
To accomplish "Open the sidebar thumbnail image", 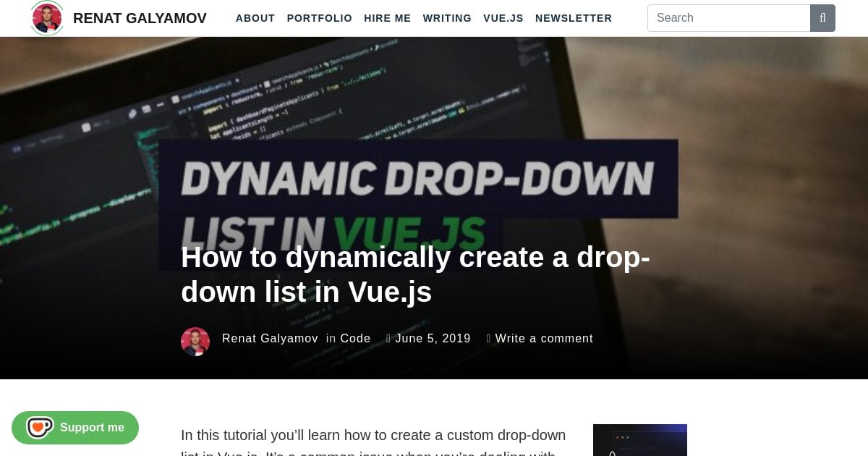I will 640,440.
